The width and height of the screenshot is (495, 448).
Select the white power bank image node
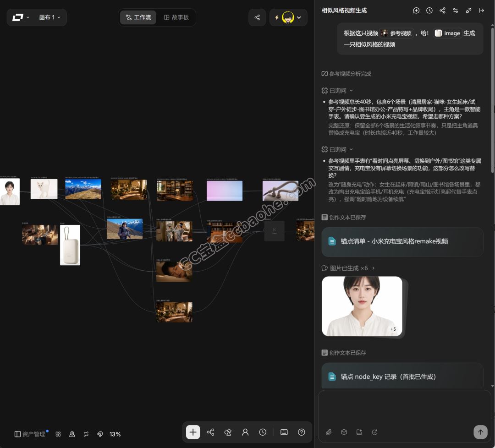[x=70, y=245]
